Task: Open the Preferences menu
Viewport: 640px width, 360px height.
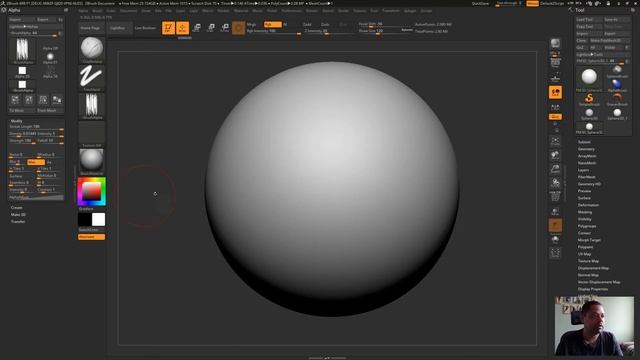Action: (291, 11)
